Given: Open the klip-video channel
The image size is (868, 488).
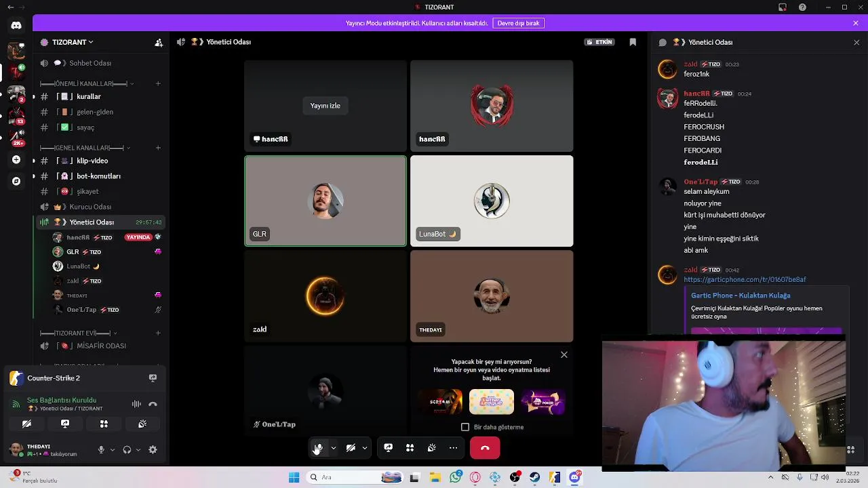Looking at the screenshot, I should (x=100, y=161).
